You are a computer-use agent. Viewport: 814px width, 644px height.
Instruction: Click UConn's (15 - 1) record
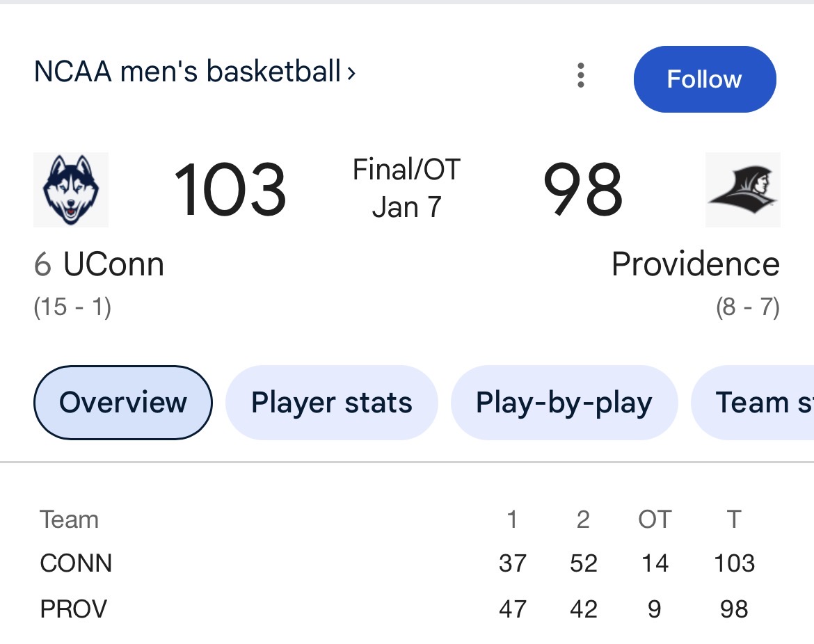click(72, 307)
